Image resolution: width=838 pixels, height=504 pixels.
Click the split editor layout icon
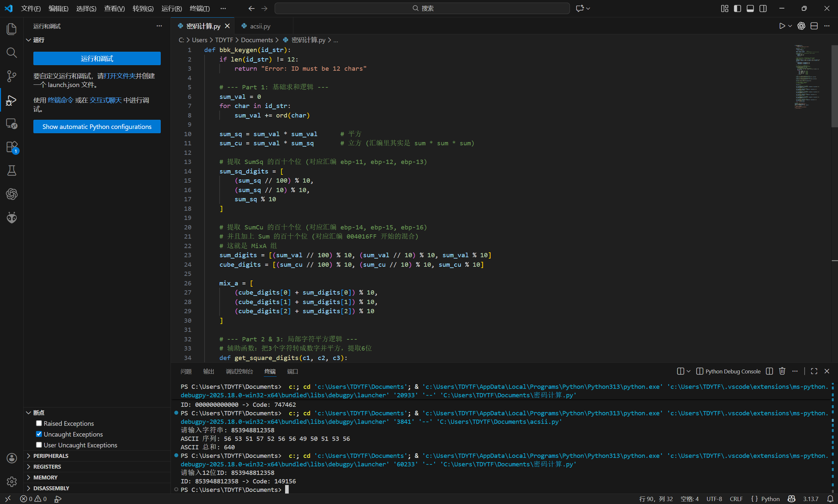point(814,26)
